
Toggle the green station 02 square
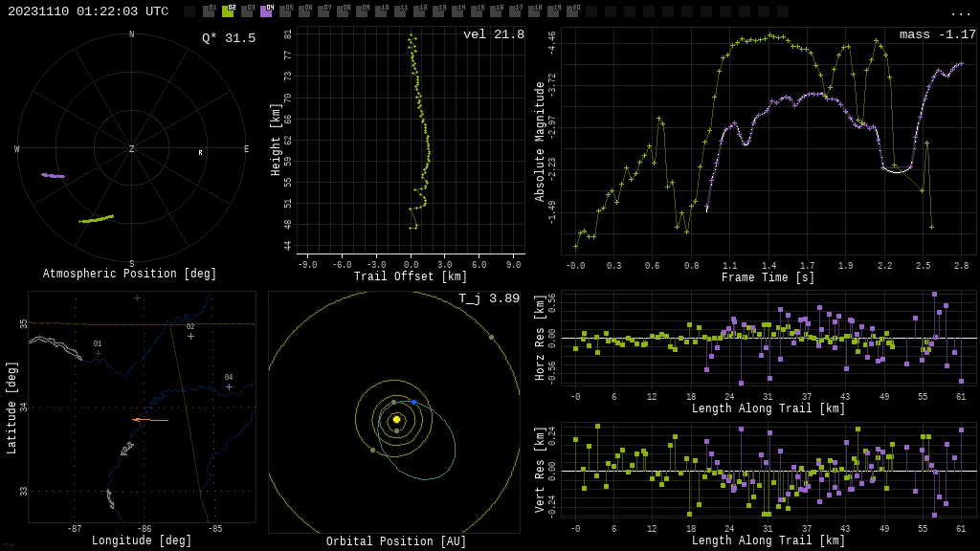[x=228, y=11]
